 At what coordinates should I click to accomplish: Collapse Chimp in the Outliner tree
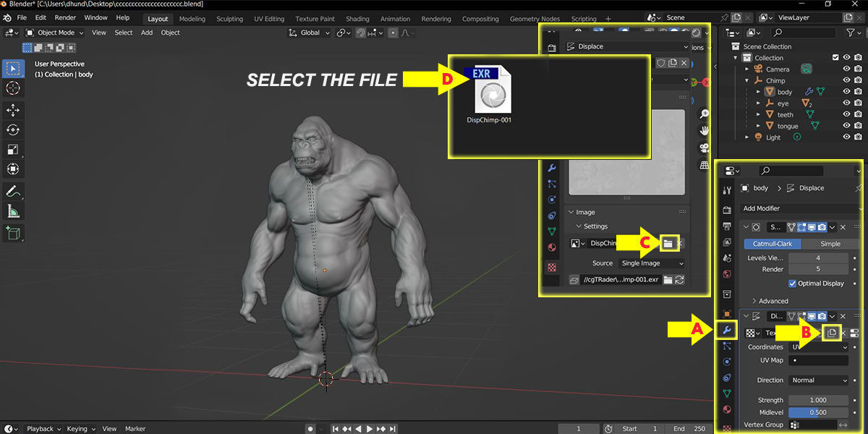(x=748, y=80)
